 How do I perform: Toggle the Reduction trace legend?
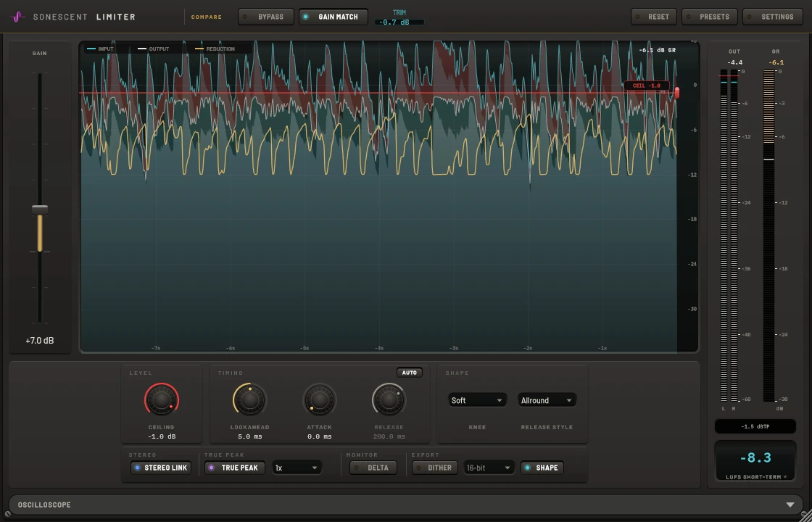(x=215, y=49)
